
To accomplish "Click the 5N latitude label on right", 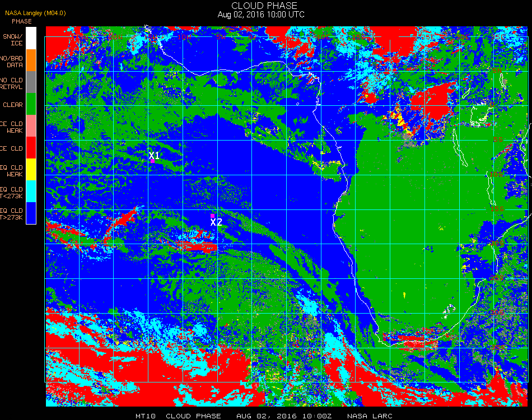I will tap(497, 71).
